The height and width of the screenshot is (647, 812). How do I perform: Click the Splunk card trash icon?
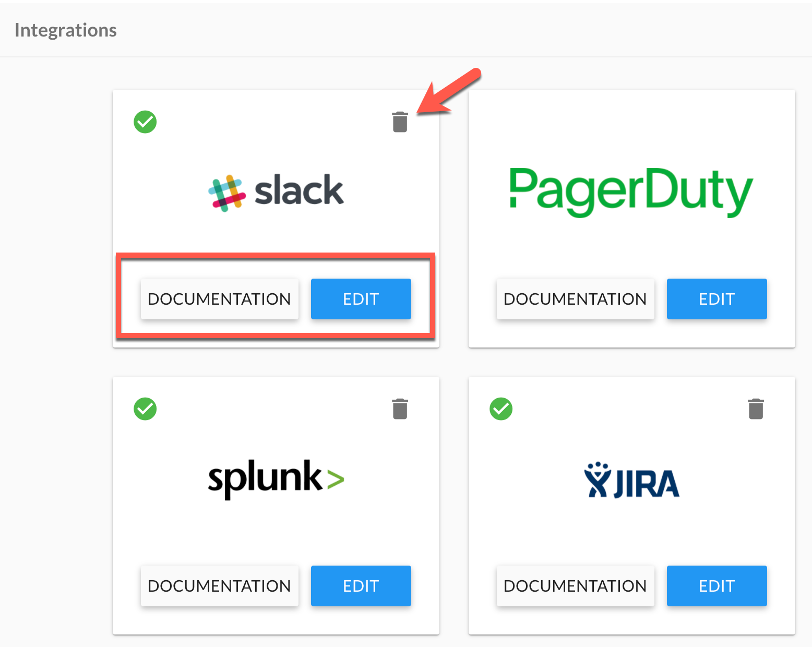pyautogui.click(x=400, y=409)
